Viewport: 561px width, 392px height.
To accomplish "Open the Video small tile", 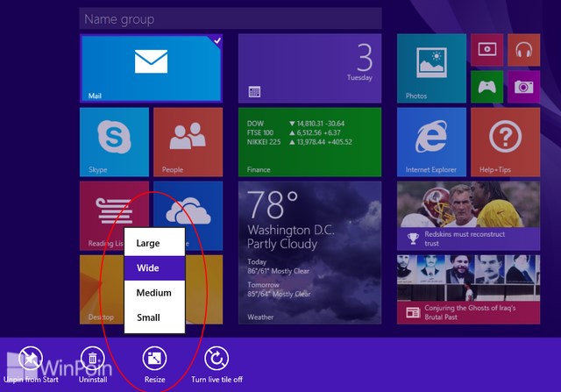I will [487, 50].
